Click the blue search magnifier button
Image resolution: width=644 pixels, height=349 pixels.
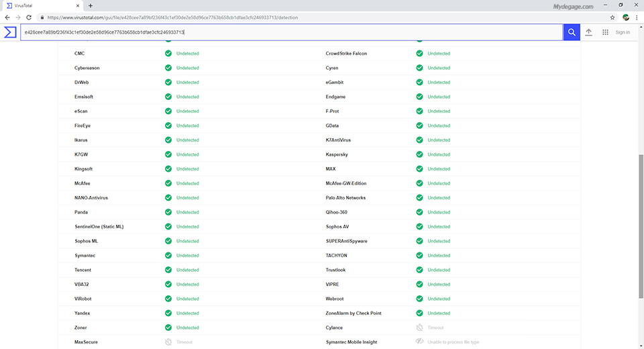(572, 32)
